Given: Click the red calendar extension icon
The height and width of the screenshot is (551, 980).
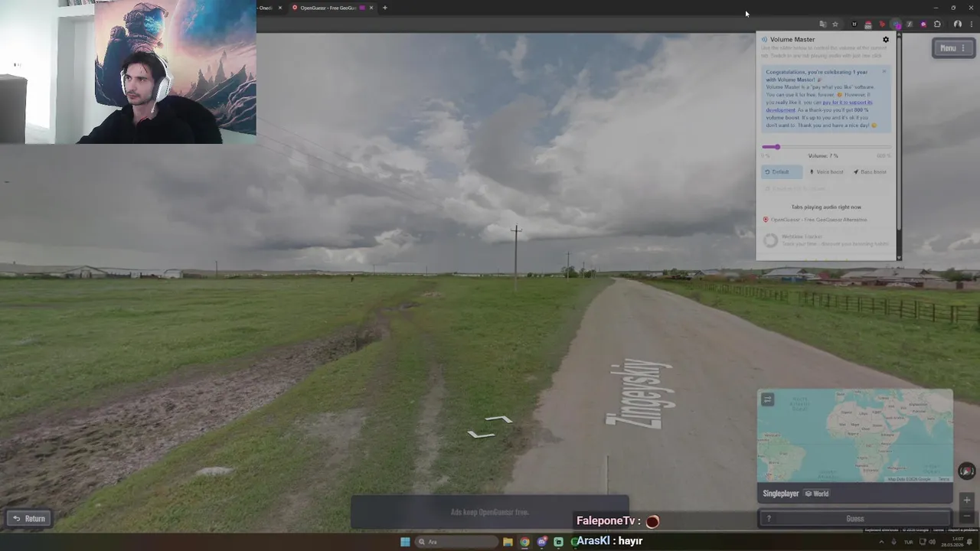Looking at the screenshot, I should tap(868, 25).
